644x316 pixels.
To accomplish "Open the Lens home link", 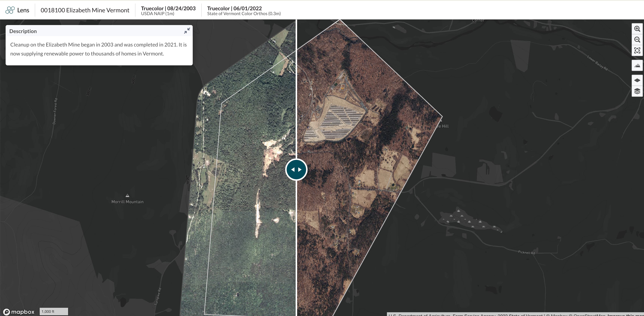I will pos(23,10).
